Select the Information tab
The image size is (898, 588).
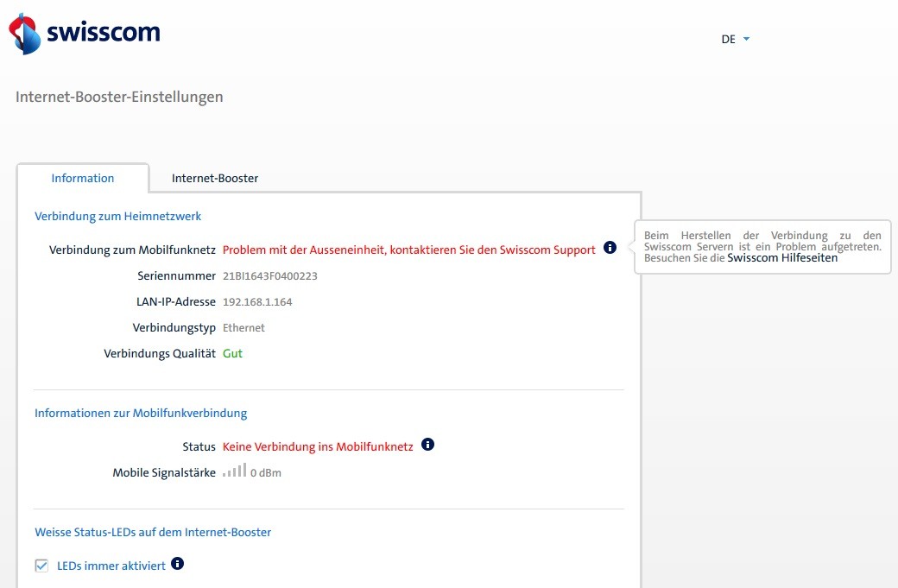click(x=82, y=178)
